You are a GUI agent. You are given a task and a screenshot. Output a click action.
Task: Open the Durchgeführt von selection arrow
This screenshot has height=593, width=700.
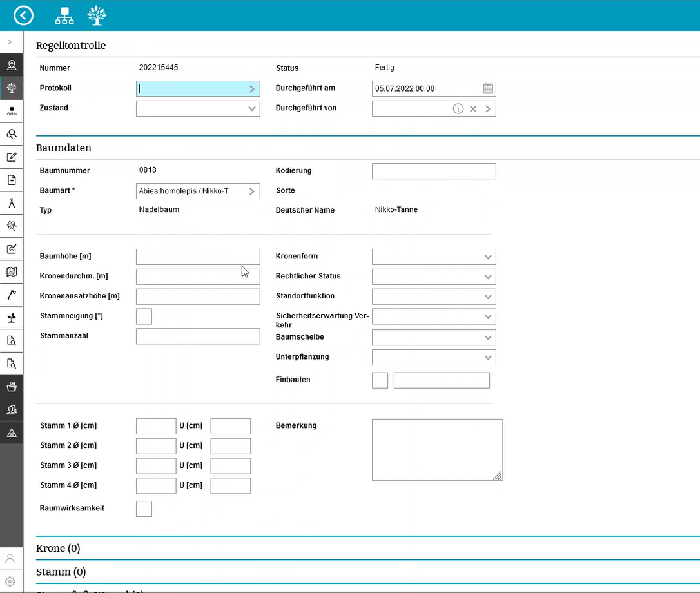click(488, 108)
